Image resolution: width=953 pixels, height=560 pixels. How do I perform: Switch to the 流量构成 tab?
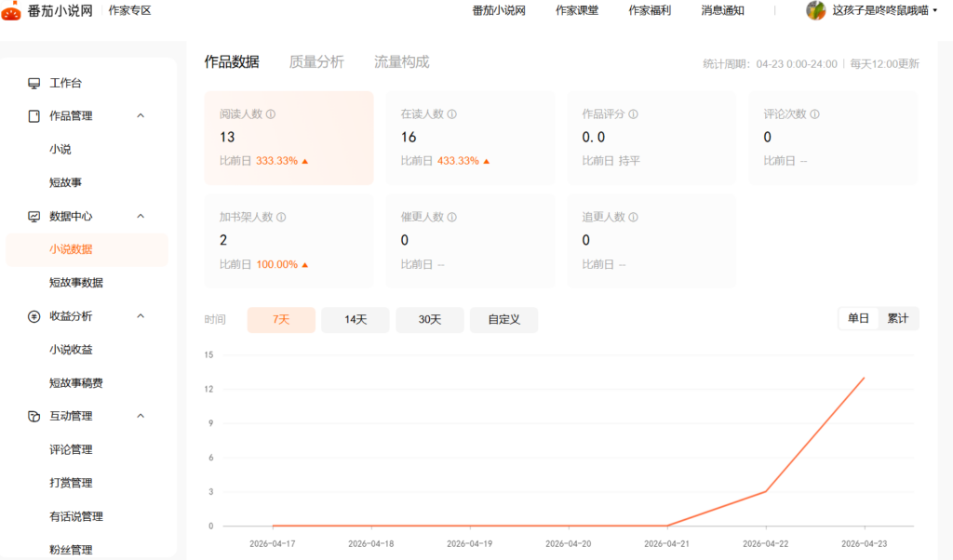coord(401,62)
